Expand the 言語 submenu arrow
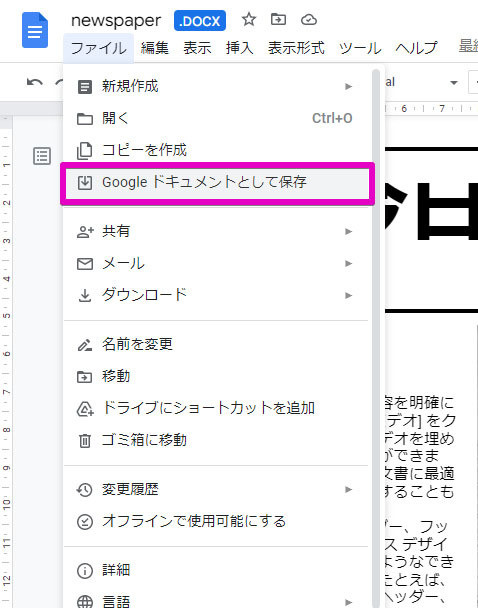 [349, 602]
